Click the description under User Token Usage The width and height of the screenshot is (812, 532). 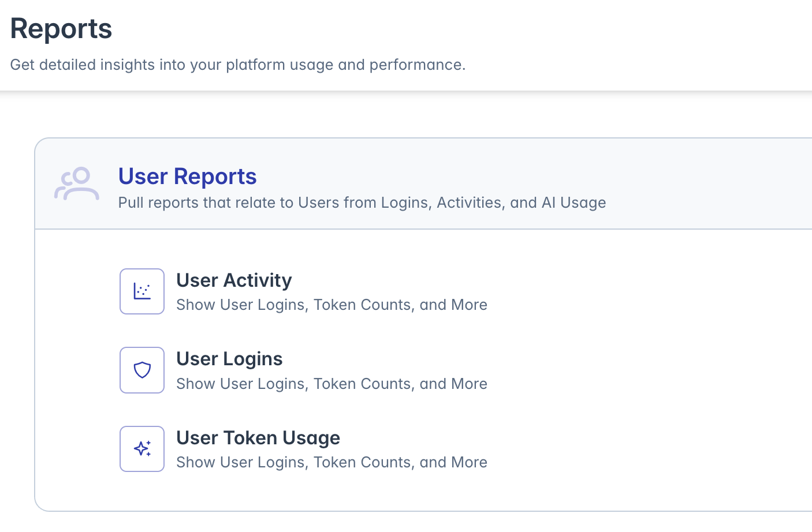pyautogui.click(x=331, y=462)
